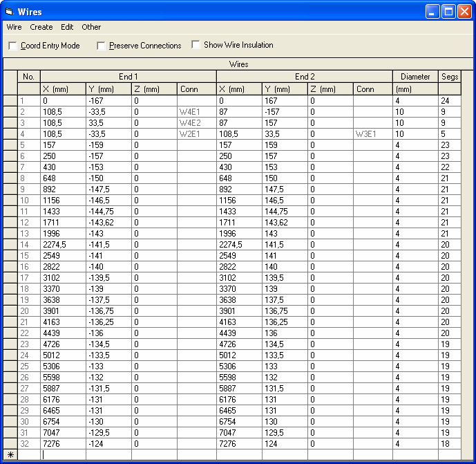Click the new row asterisk marker
The width and height of the screenshot is (476, 464).
click(x=10, y=455)
